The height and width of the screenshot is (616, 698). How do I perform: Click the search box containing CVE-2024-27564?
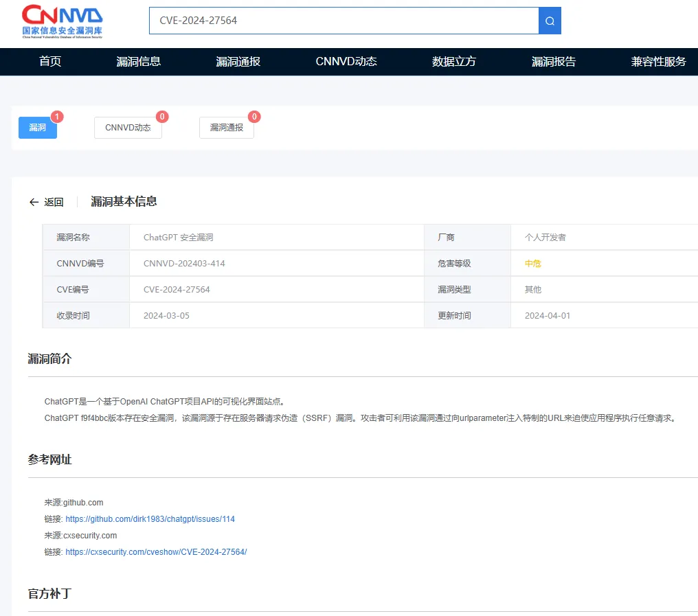point(344,21)
